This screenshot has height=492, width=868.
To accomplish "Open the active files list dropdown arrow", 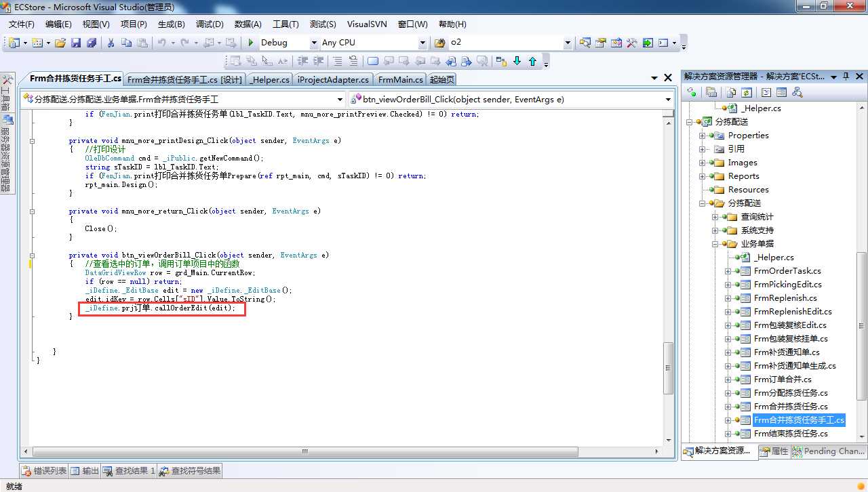I will click(654, 79).
